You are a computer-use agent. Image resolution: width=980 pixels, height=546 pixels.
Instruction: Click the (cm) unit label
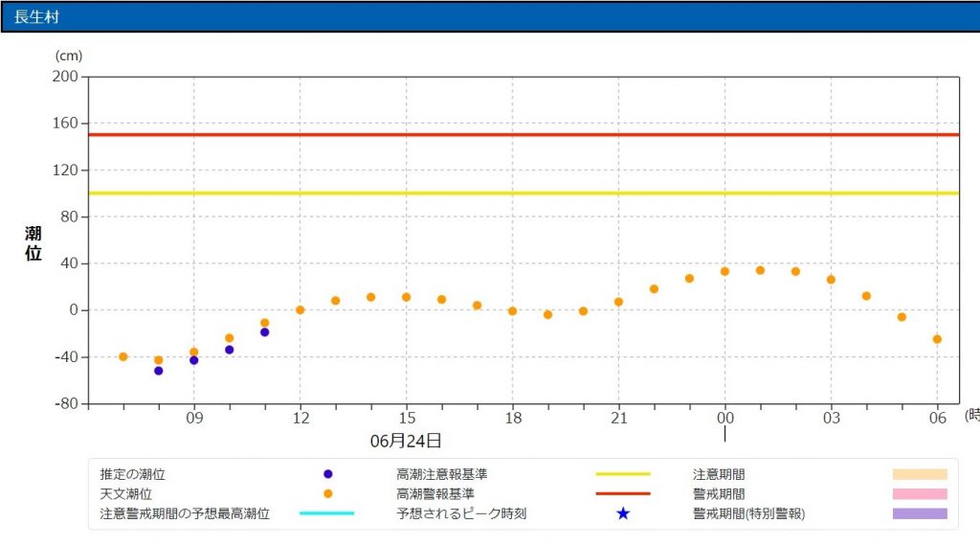(x=69, y=56)
